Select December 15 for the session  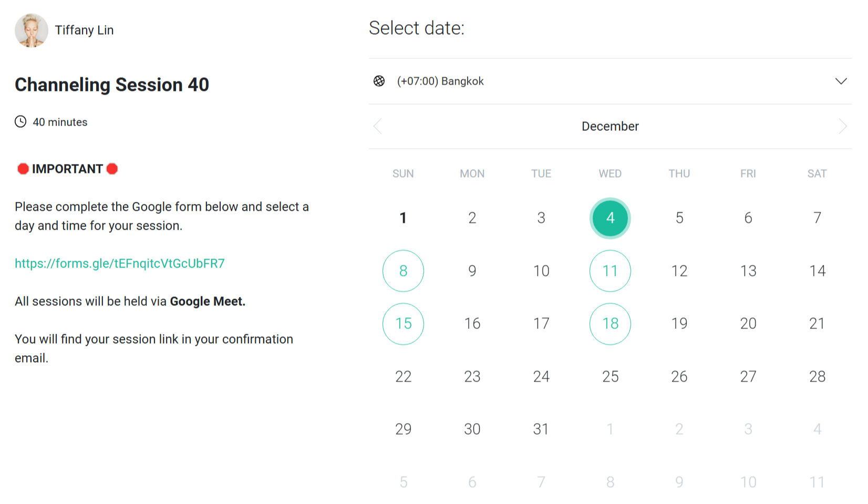[x=403, y=324]
